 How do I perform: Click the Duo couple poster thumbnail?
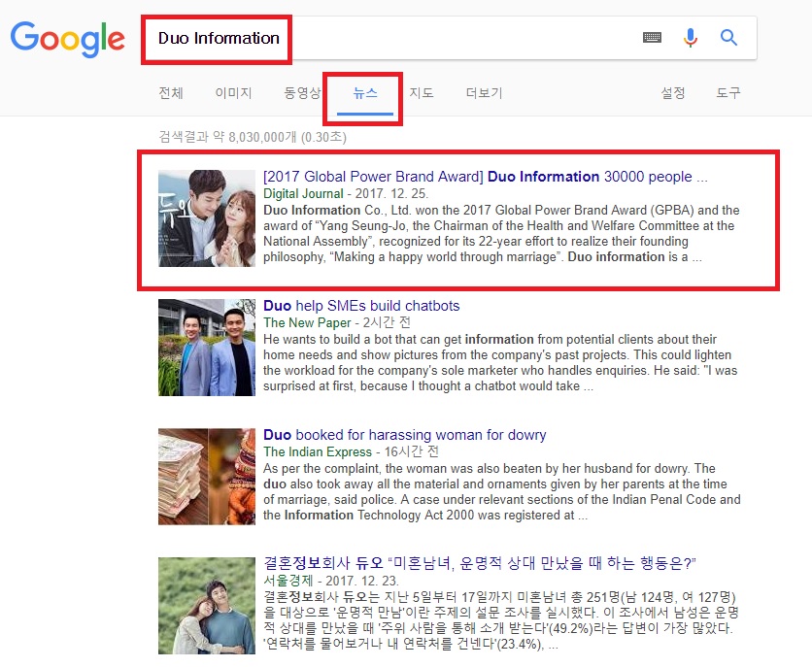pyautogui.click(x=207, y=218)
